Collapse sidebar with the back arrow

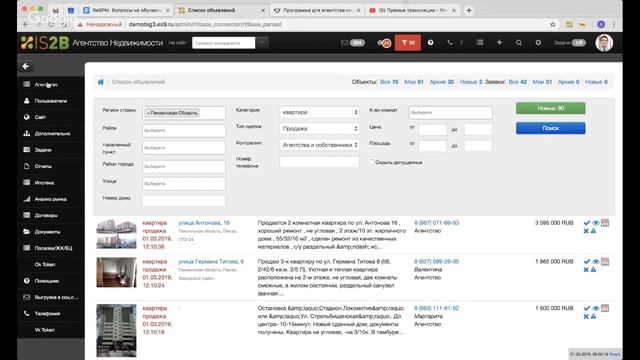[x=26, y=66]
